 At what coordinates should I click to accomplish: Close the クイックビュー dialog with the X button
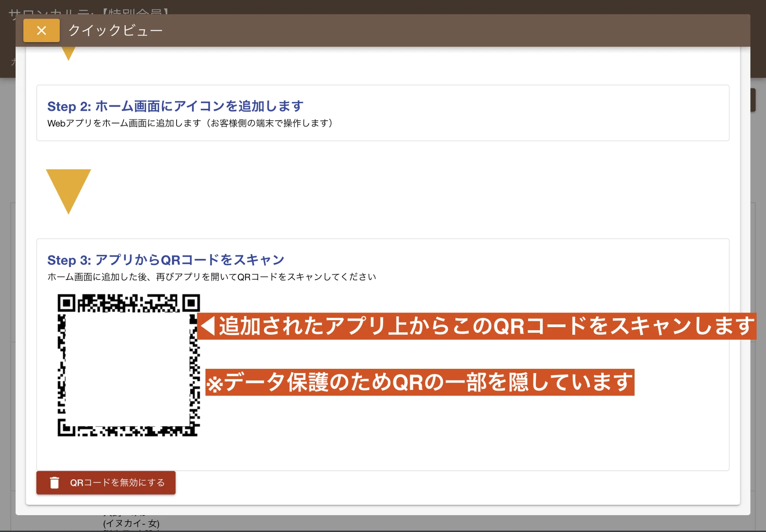pyautogui.click(x=41, y=30)
